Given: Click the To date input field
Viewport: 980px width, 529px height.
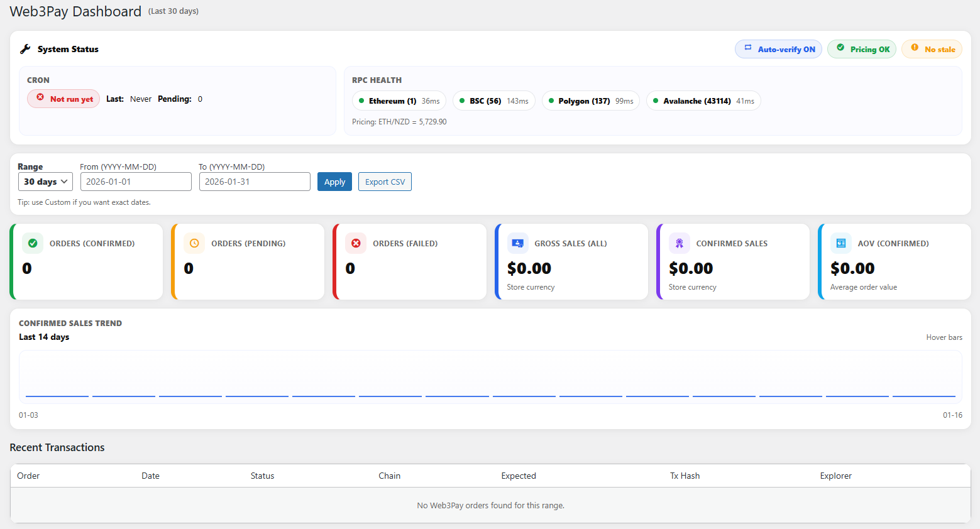Looking at the screenshot, I should coord(255,182).
